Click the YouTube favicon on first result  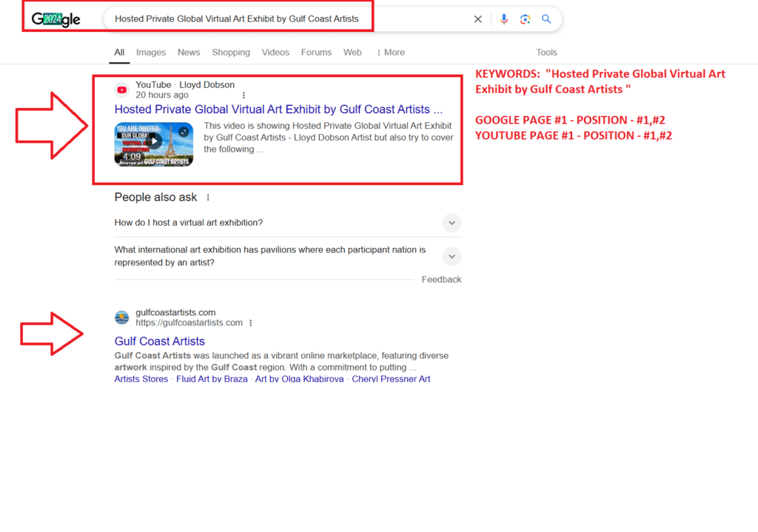(122, 90)
